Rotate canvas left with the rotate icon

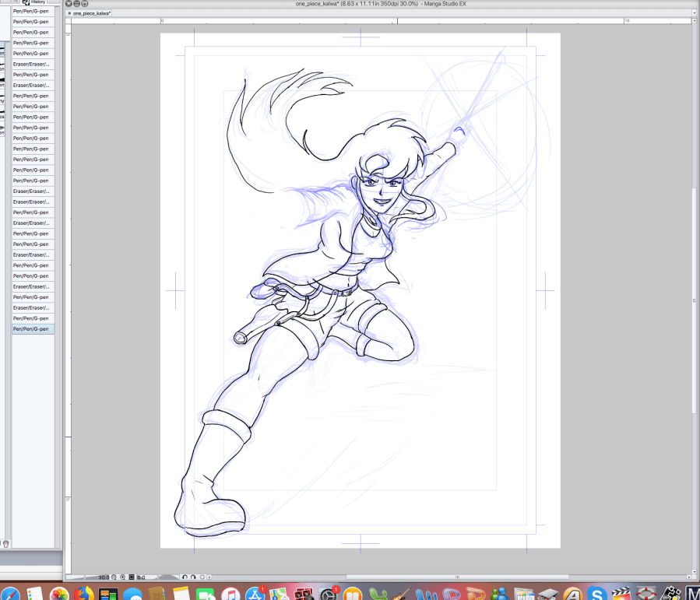pos(185,577)
